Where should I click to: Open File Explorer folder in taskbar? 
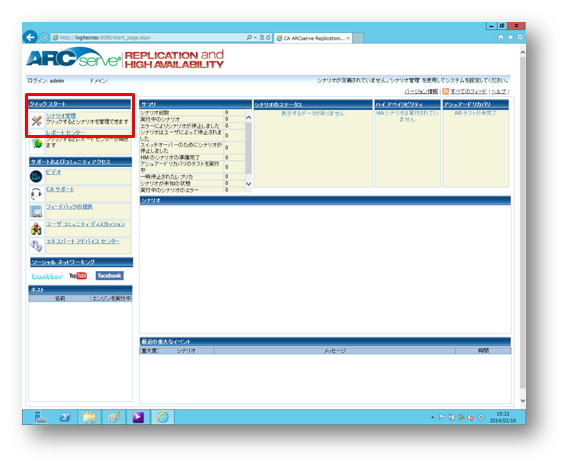pyautogui.click(x=89, y=417)
